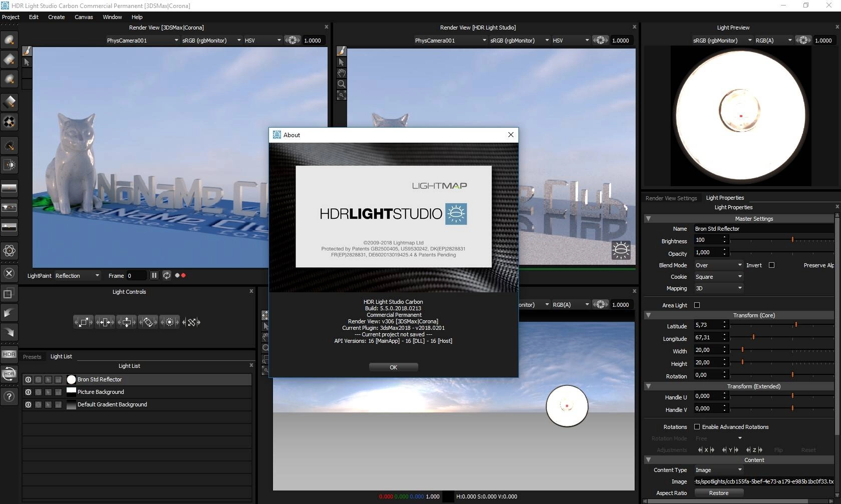Add an uber light, sun-square icon
The image size is (841, 504).
point(9,165)
